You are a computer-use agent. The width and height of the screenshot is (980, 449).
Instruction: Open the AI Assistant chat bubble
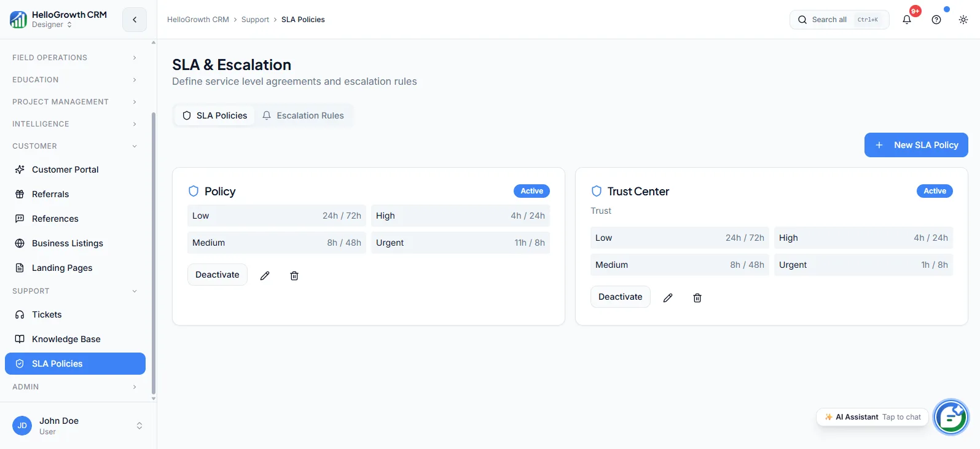(951, 417)
